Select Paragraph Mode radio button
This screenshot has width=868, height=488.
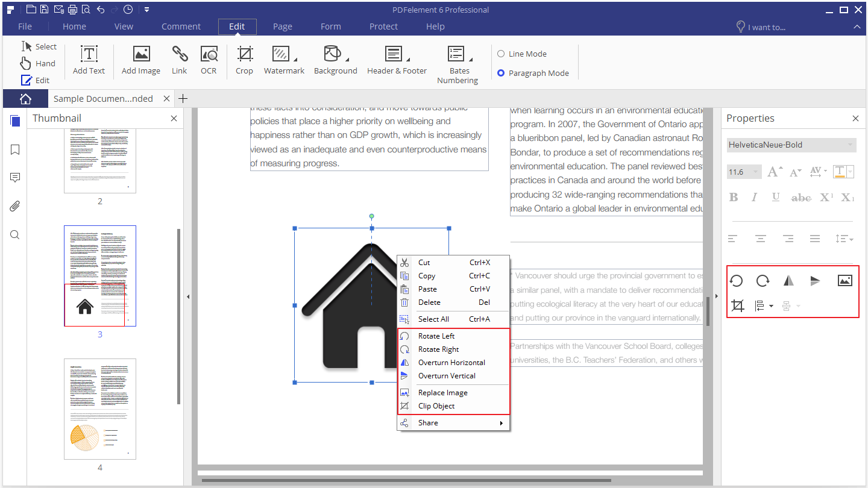click(x=501, y=73)
